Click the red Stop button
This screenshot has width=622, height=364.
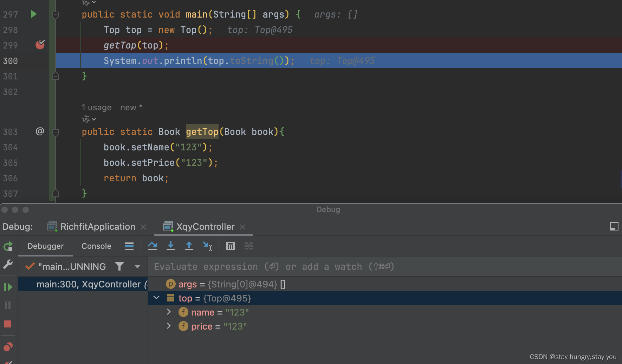pos(8,324)
